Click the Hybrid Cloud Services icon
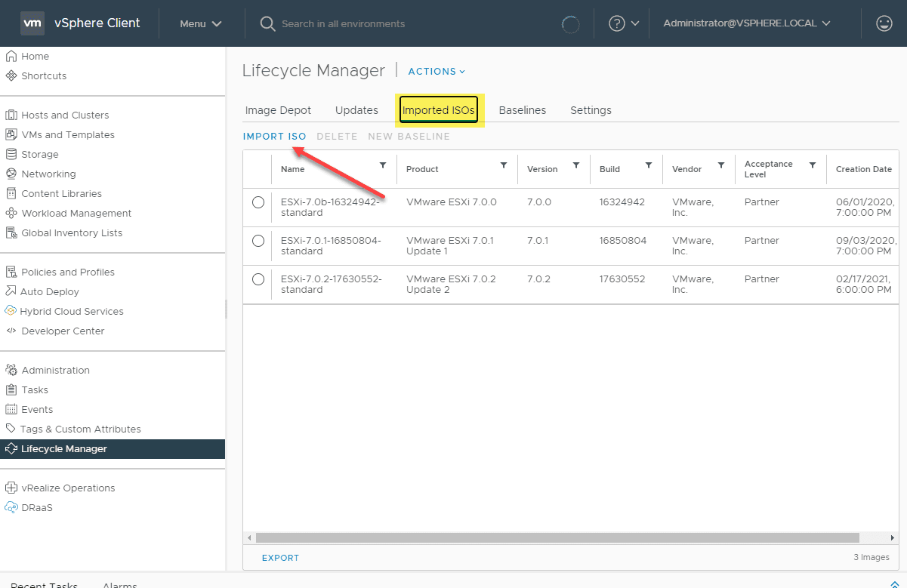This screenshot has height=588, width=907. pos(11,311)
